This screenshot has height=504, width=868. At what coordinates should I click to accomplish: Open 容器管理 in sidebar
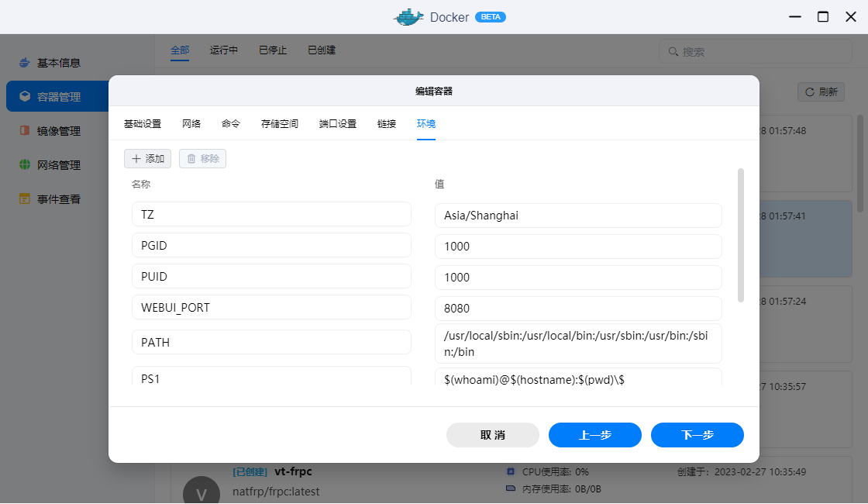coord(59,97)
